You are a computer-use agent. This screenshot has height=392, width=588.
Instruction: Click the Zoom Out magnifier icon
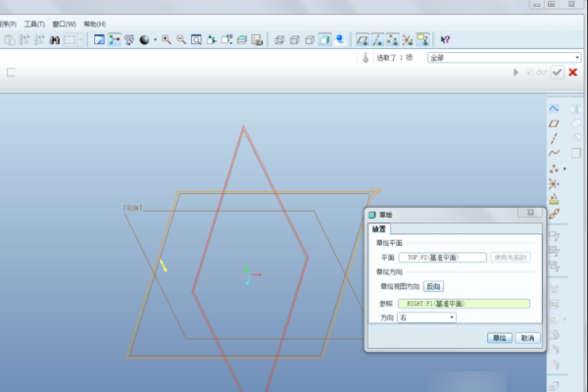click(x=181, y=40)
